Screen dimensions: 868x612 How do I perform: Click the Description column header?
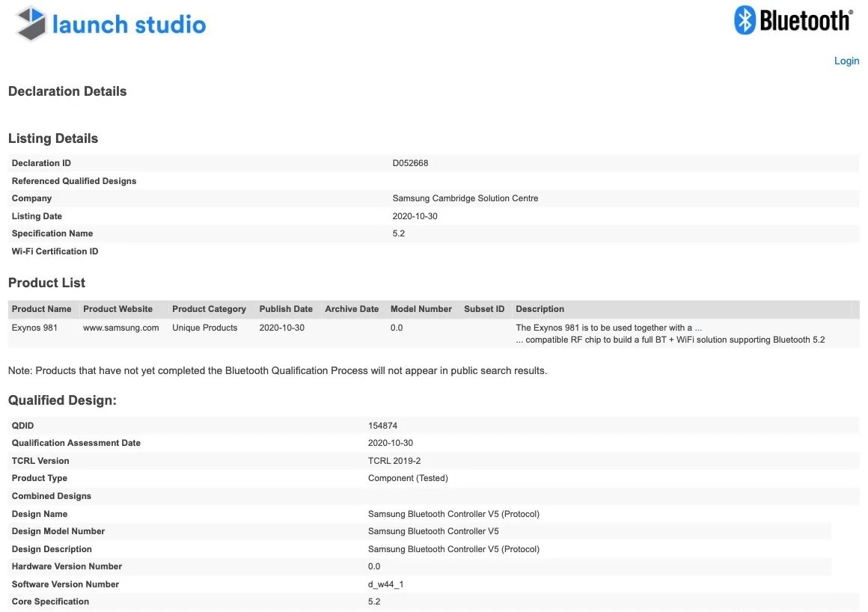click(x=540, y=309)
